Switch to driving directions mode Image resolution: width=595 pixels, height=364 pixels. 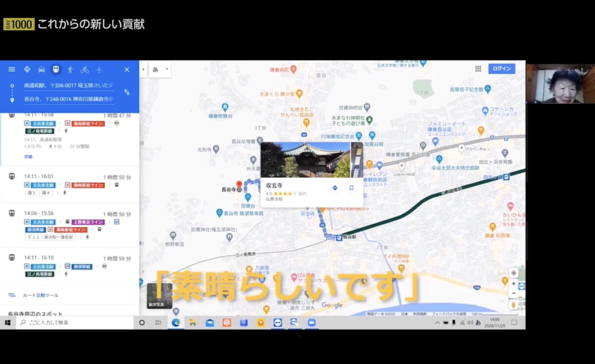(42, 69)
